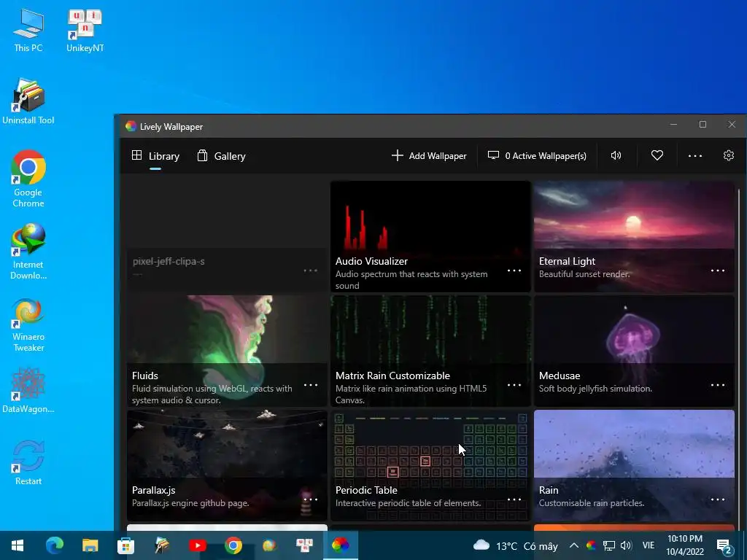Click the Add Wallpaper button

[x=429, y=156]
